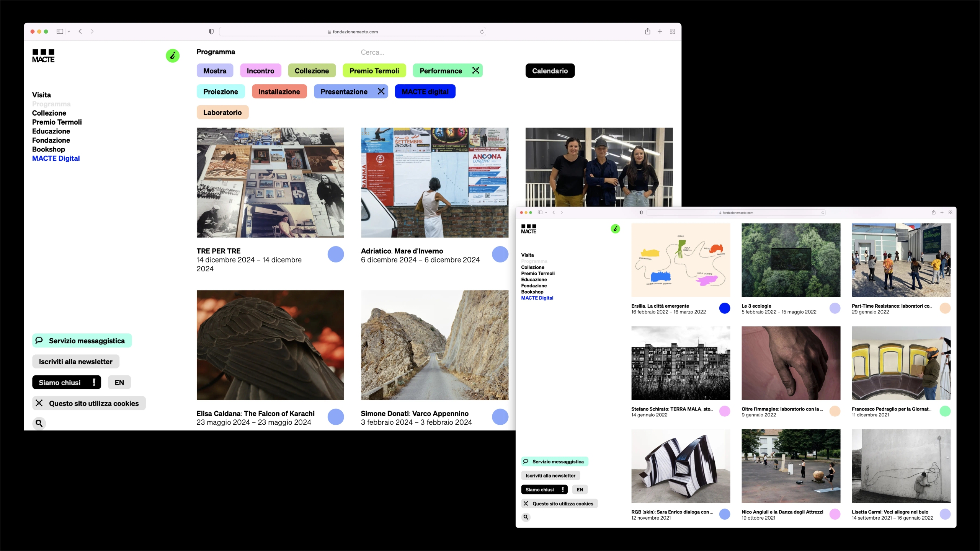The width and height of the screenshot is (980, 551).
Task: Click the Safari share icon in the large window
Action: (647, 31)
